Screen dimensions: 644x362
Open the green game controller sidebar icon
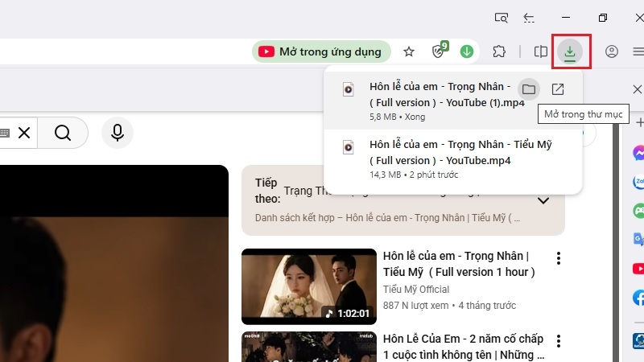pos(638,211)
